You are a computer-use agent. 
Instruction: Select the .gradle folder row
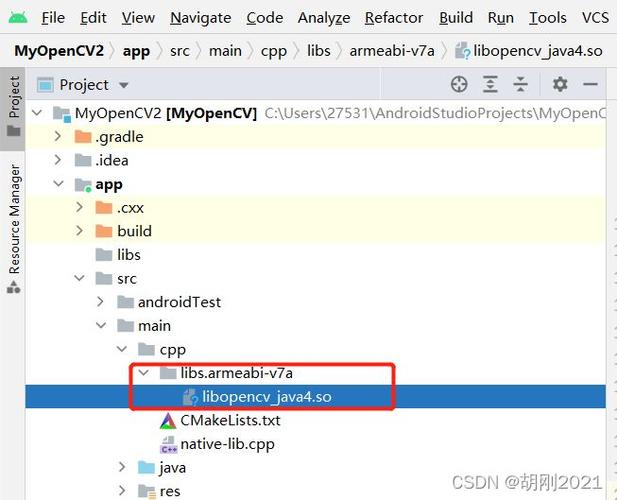(x=316, y=137)
